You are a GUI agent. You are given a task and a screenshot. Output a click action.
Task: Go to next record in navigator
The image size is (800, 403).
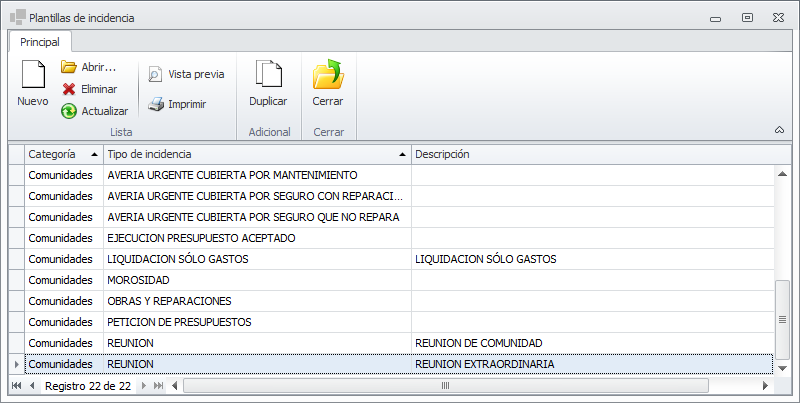(143, 386)
